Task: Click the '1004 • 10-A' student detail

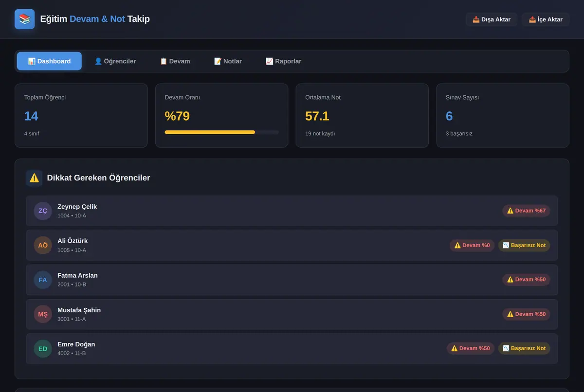Action: coord(72,216)
